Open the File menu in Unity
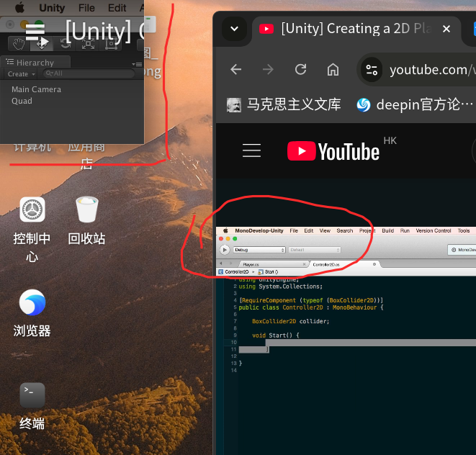This screenshot has width=476, height=455. (x=86, y=8)
